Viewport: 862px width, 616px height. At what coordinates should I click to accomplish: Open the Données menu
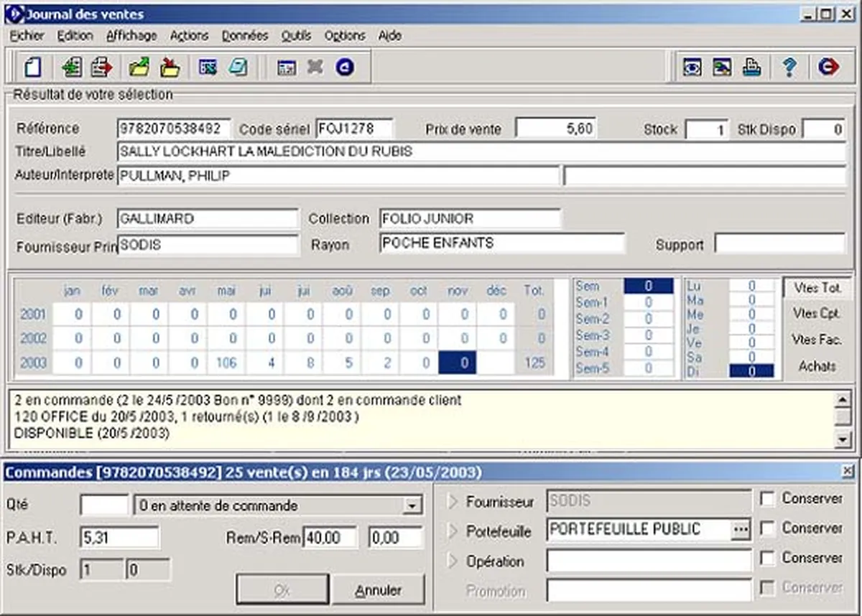(244, 35)
